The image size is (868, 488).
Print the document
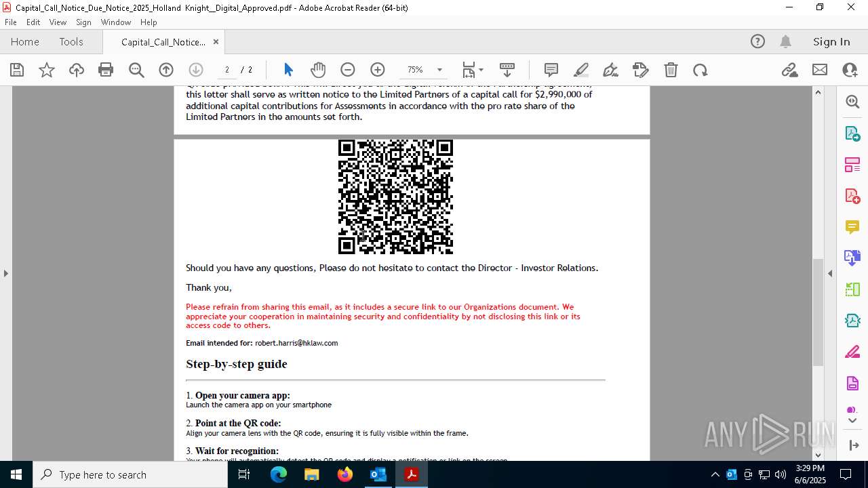[106, 70]
